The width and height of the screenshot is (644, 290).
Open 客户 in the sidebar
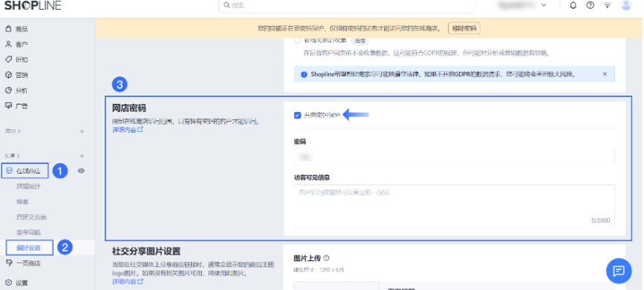point(16,45)
